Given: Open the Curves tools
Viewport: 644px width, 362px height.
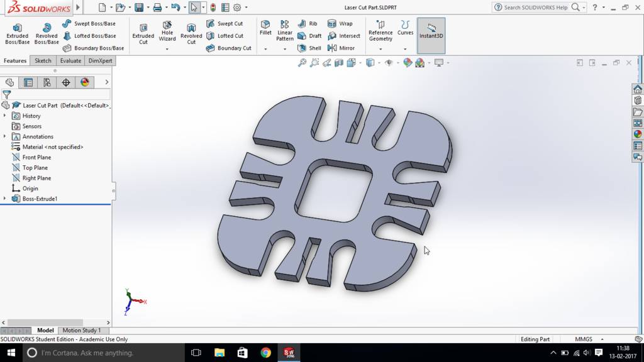Looking at the screenshot, I should pos(405,28).
